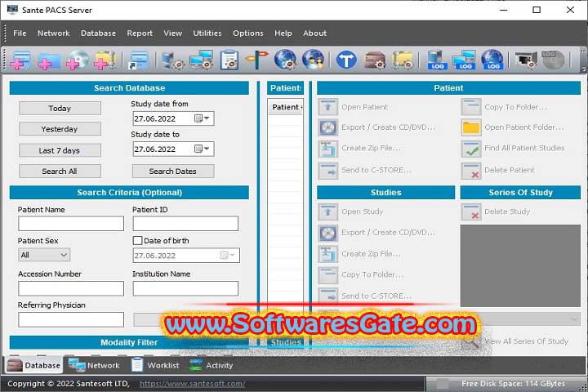Click the Today button
This screenshot has height=392, width=588.
click(60, 109)
